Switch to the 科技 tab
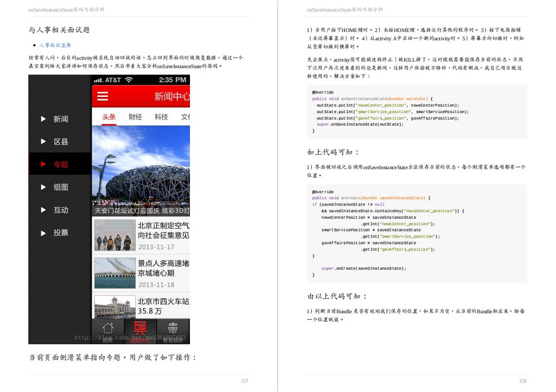This screenshot has height=392, width=556. (x=161, y=117)
